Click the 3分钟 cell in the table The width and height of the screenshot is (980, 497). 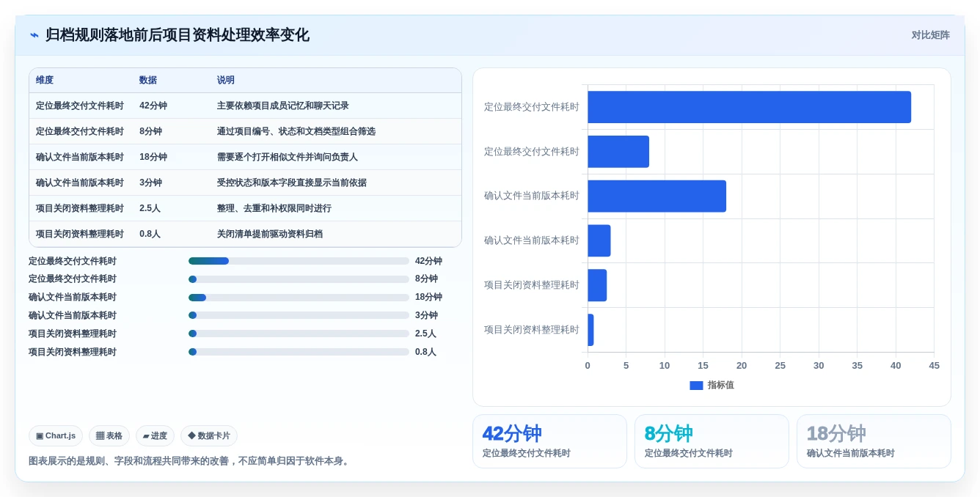151,183
